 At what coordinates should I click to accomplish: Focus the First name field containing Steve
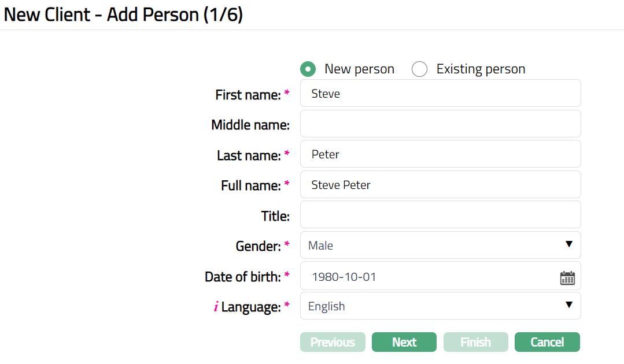pos(440,94)
